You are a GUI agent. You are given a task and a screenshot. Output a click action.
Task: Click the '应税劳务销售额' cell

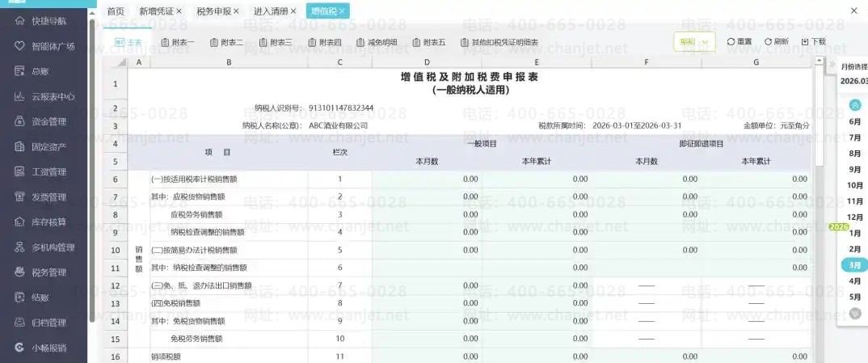230,215
